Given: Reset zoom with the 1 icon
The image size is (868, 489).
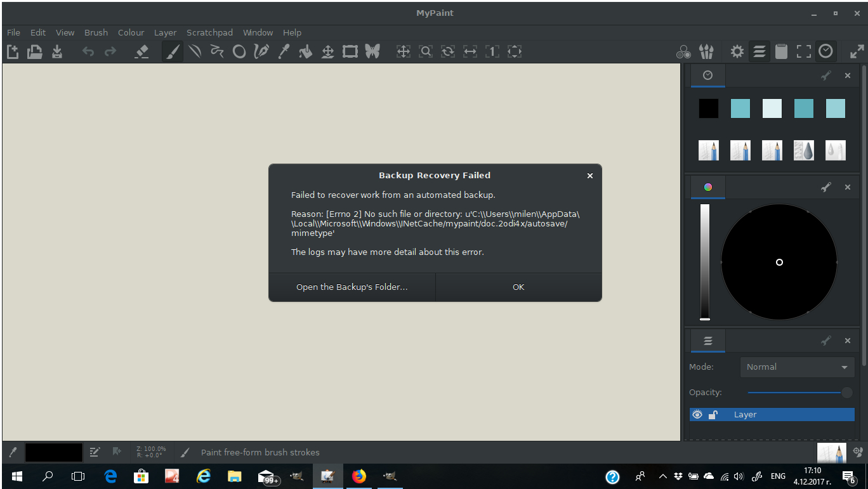Looking at the screenshot, I should pos(492,51).
